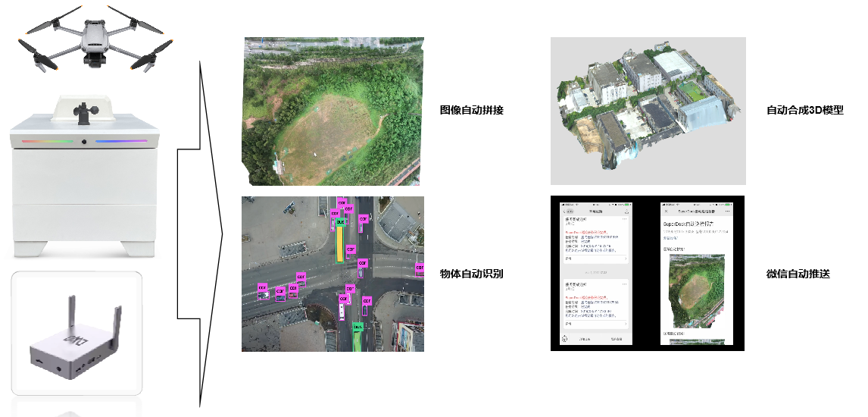Expand the details chevron on second message card
The image size is (868, 417).
pyautogui.click(x=626, y=323)
